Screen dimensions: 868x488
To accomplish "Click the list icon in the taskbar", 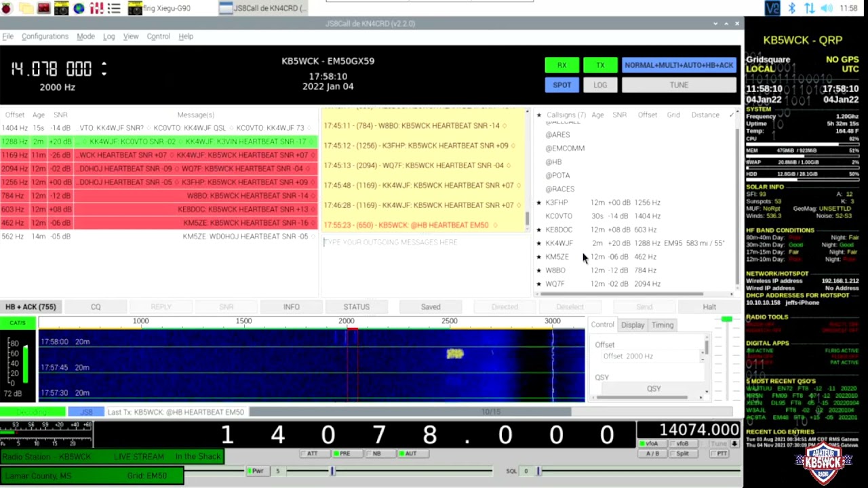I will point(114,8).
